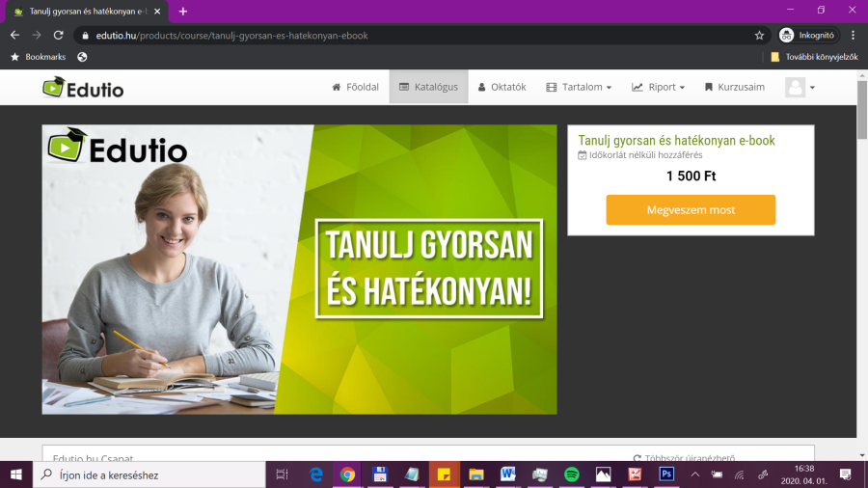This screenshot has width=868, height=488.
Task: Bookmark this page with the star icon
Action: coord(760,36)
